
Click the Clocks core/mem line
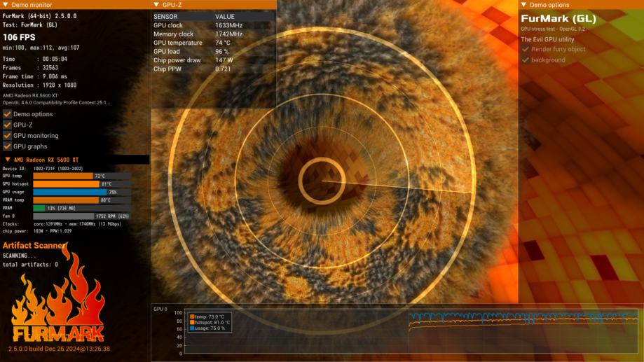pos(62,224)
